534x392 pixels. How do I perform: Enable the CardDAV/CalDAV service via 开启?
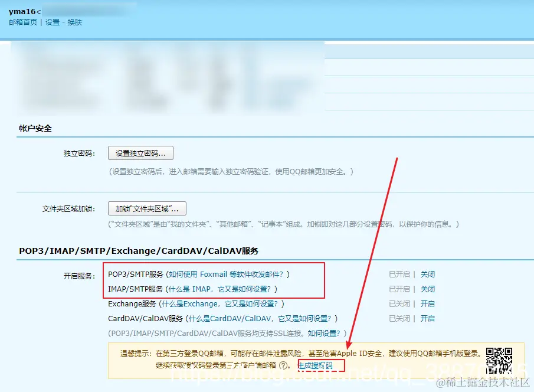click(428, 318)
